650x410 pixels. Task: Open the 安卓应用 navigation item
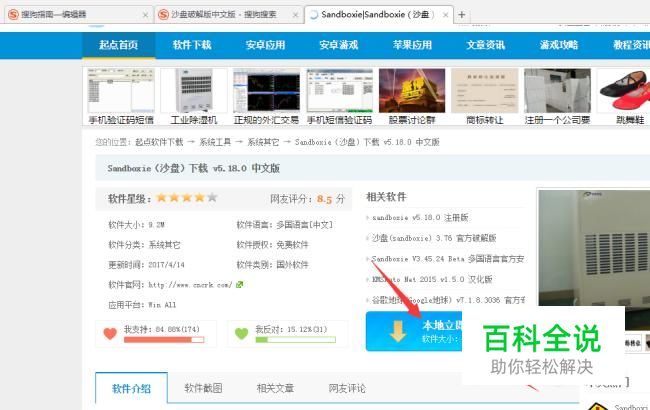pos(265,45)
